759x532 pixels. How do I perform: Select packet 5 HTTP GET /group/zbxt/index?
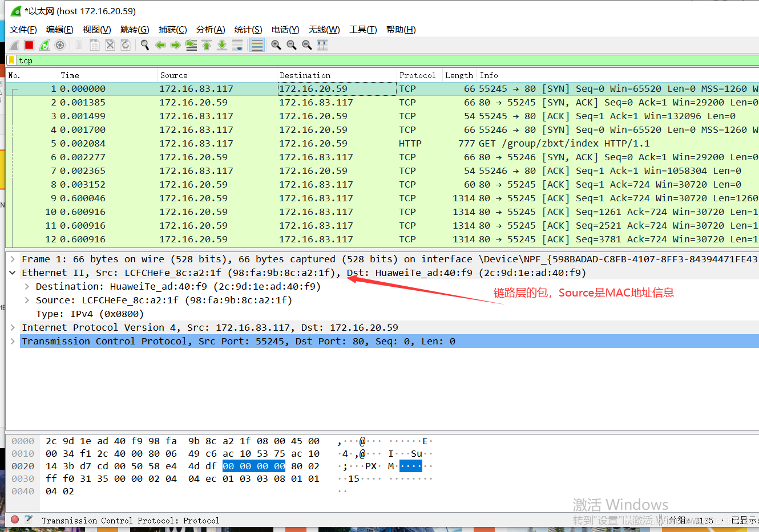[382, 143]
